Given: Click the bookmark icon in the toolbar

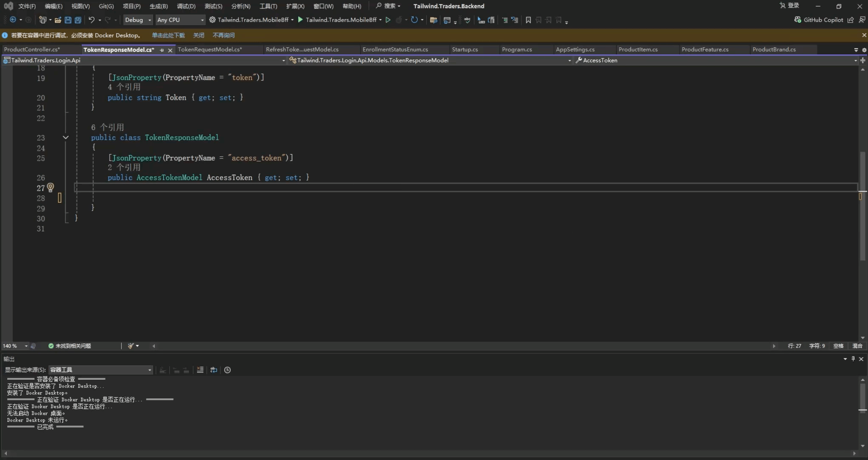Looking at the screenshot, I should (x=528, y=20).
